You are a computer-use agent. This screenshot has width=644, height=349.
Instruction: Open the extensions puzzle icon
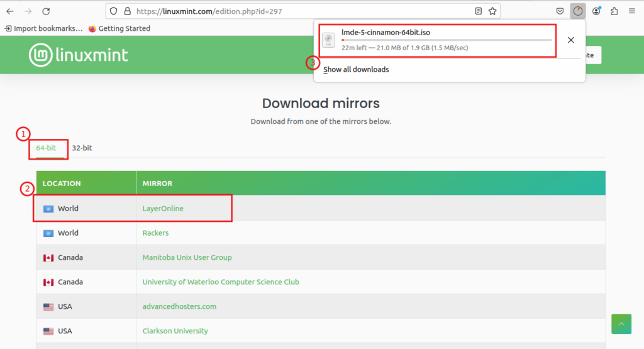(x=614, y=11)
